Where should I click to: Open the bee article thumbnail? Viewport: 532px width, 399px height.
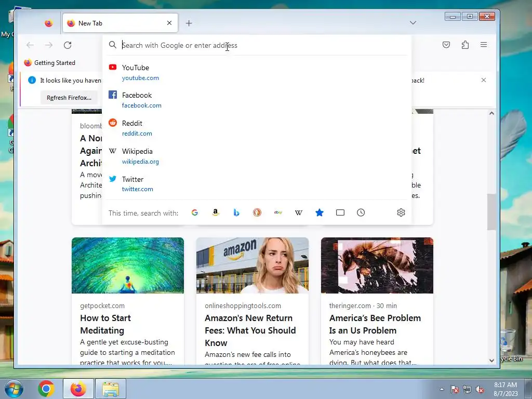tap(377, 265)
